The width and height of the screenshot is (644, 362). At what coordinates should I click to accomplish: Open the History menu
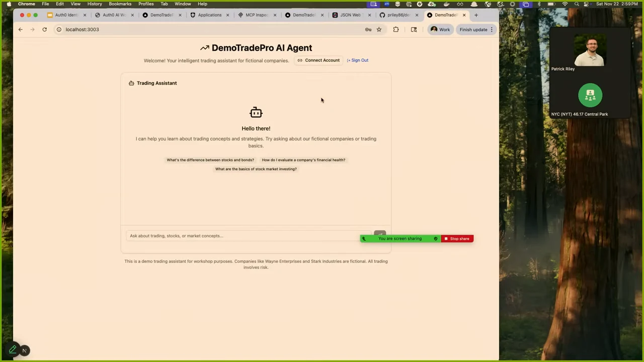click(95, 4)
